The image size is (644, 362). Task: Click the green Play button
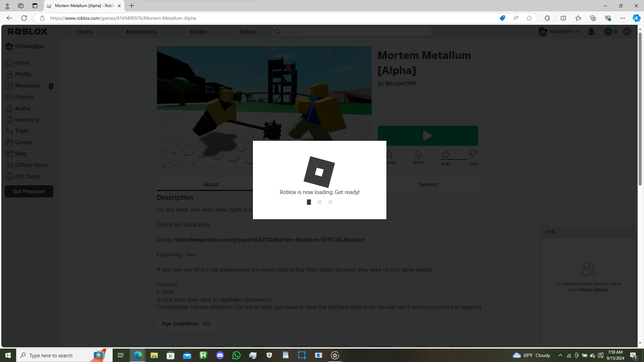point(428,136)
